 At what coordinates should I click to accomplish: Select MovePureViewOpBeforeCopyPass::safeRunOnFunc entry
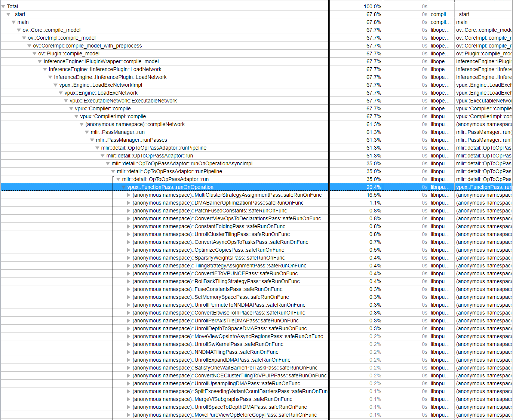(x=224, y=415)
